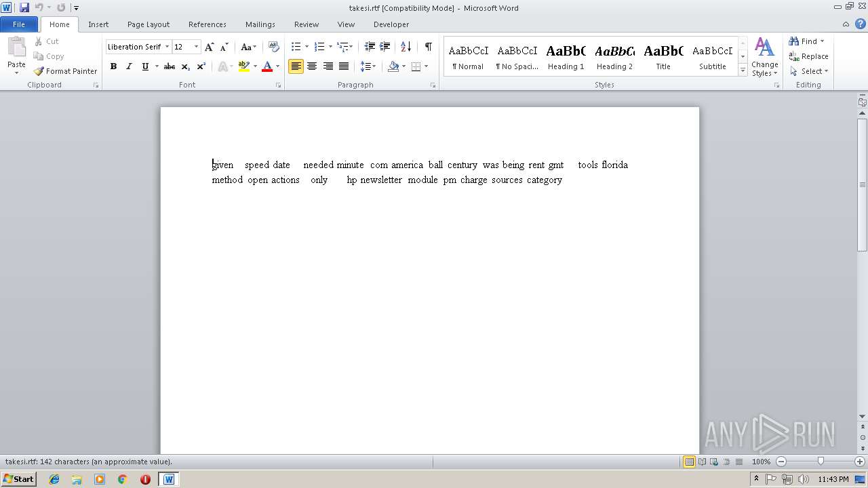Click the zoom slider handle

click(x=821, y=462)
